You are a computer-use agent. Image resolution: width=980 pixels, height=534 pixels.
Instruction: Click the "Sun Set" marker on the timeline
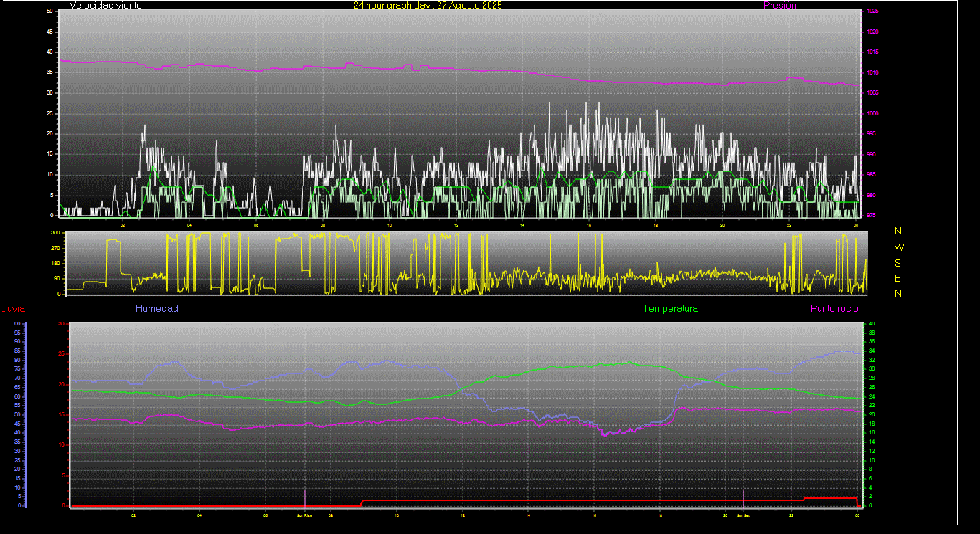tap(743, 515)
